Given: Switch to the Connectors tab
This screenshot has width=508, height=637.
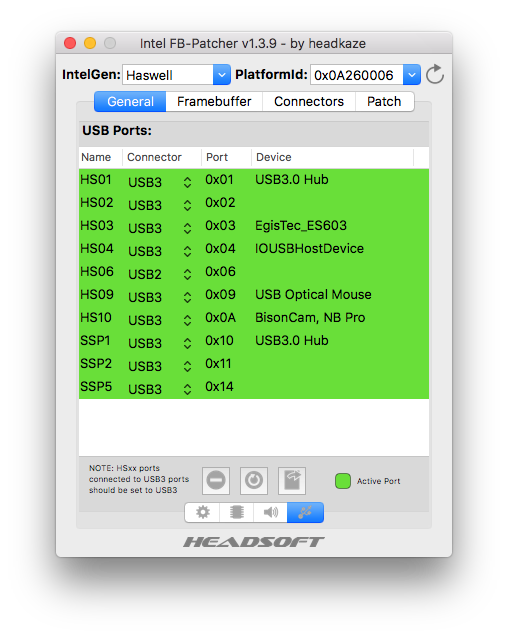Looking at the screenshot, I should 309,102.
